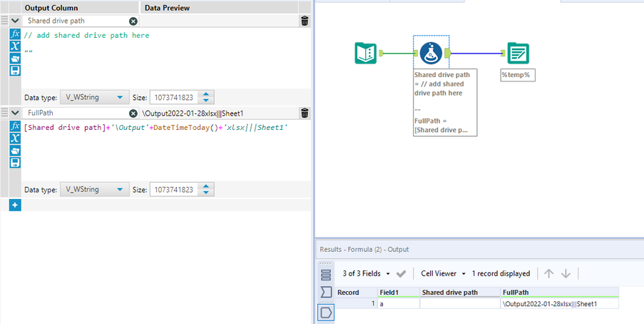Clear the Shared drive path column name
Screen dimensions: 644x324
[133, 21]
